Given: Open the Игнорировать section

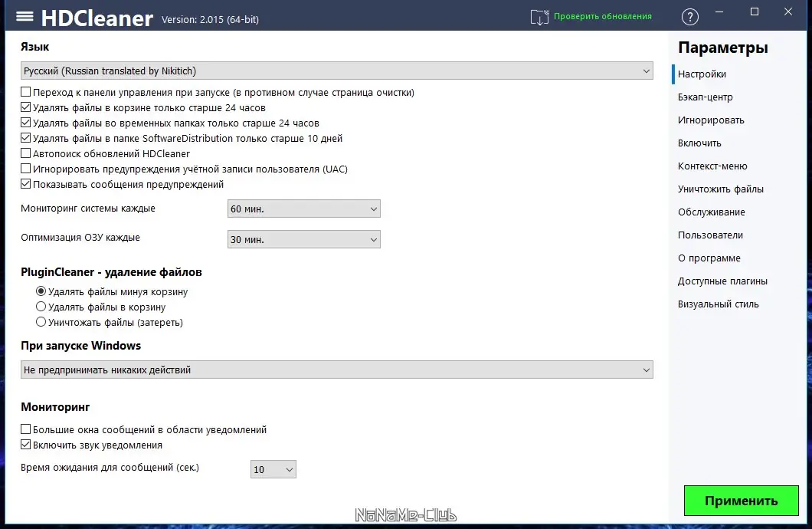Looking at the screenshot, I should coord(711,120).
